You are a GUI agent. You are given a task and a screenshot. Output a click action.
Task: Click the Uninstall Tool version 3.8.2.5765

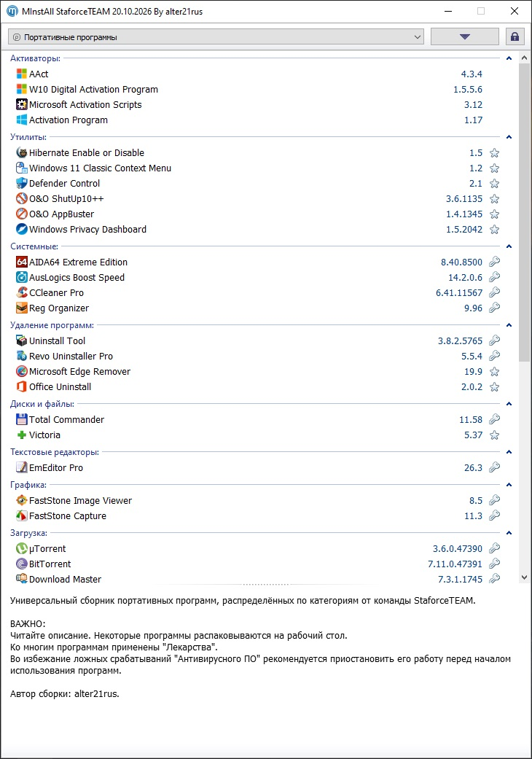tap(460, 340)
